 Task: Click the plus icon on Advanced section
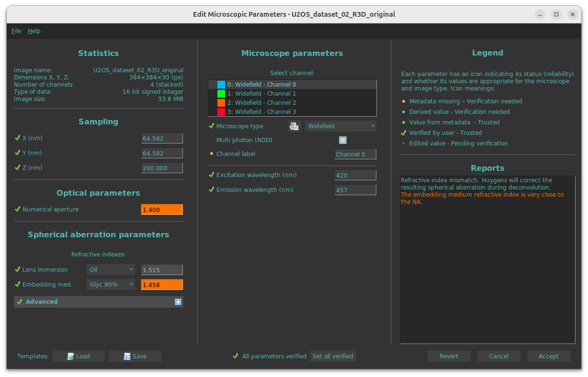(178, 302)
